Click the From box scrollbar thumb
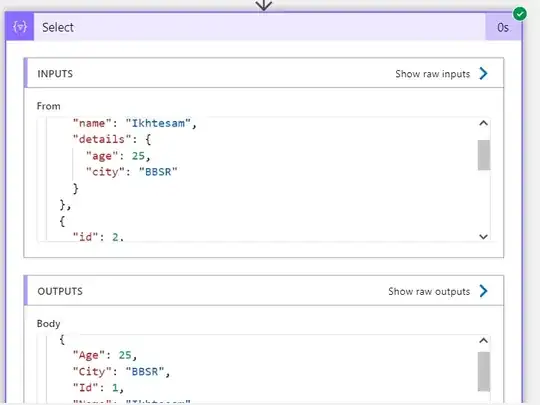 click(484, 155)
